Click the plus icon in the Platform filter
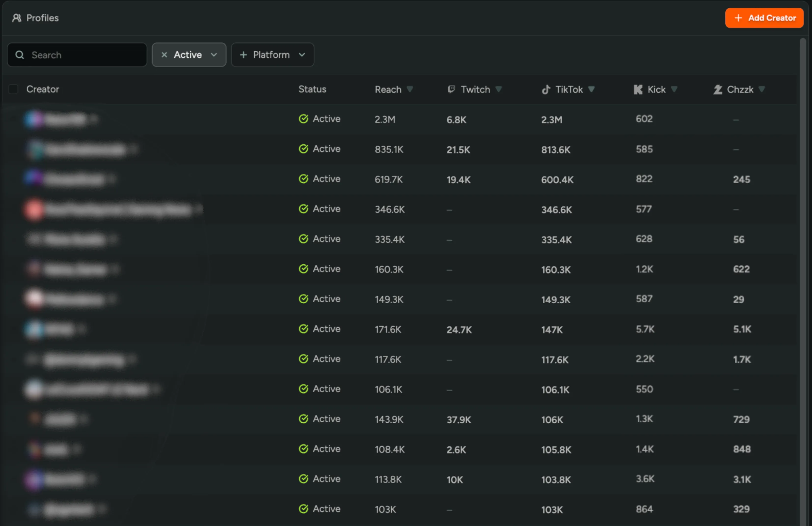Screen dimensions: 812x526 coord(243,55)
